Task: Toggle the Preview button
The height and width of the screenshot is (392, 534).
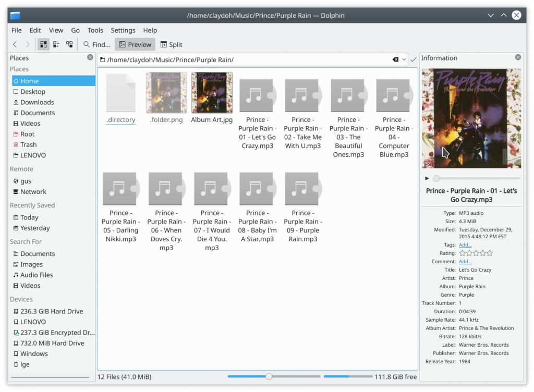Action: pos(135,45)
